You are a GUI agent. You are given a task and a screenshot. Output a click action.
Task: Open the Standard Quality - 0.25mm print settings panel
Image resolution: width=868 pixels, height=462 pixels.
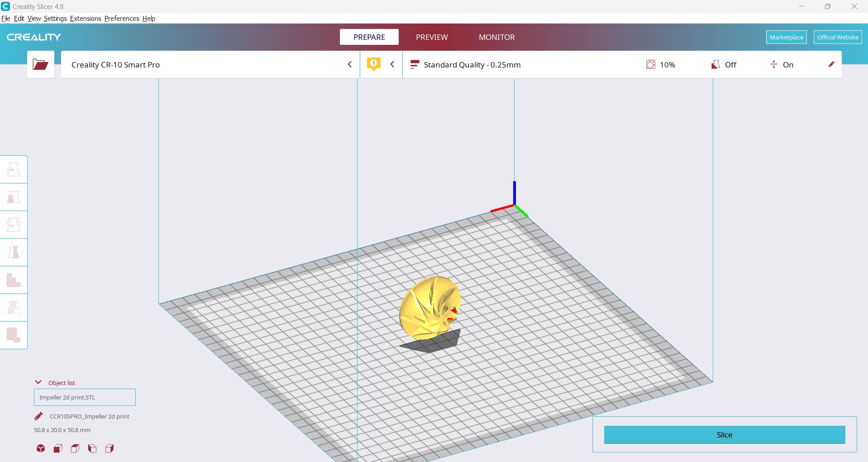pyautogui.click(x=622, y=64)
